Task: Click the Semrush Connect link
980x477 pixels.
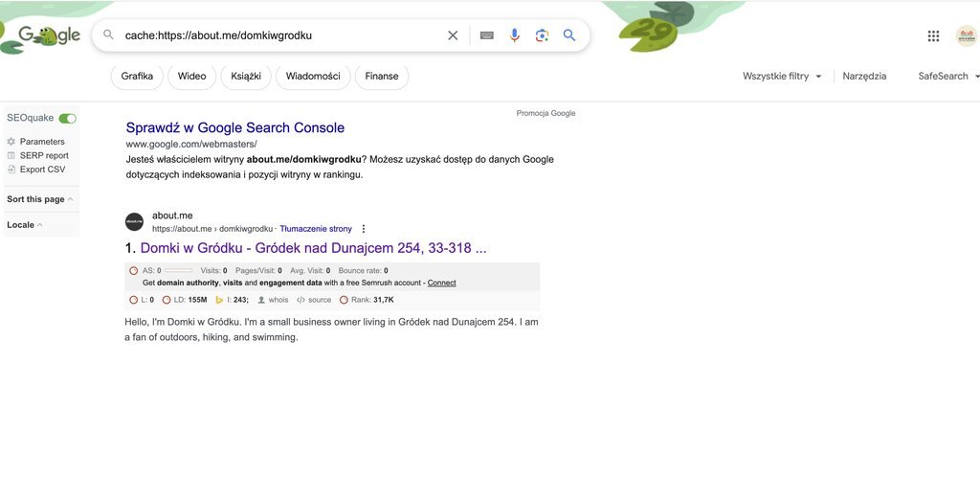Action: pos(442,284)
